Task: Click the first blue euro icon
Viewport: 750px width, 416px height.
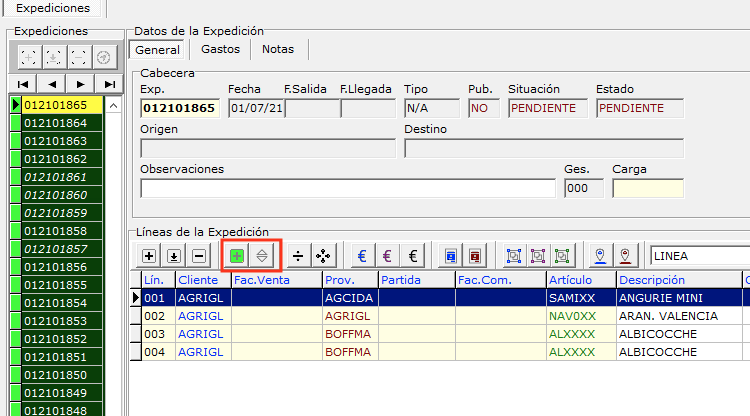Action: point(361,256)
